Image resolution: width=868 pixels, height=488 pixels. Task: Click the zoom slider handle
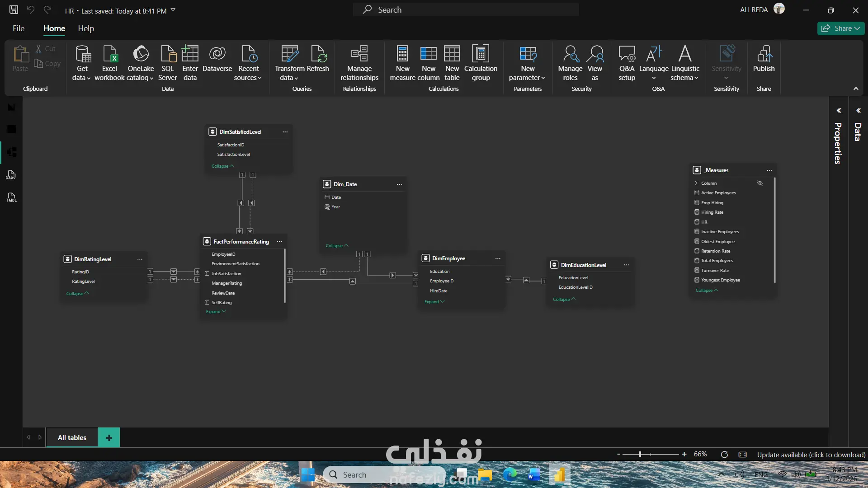640,455
